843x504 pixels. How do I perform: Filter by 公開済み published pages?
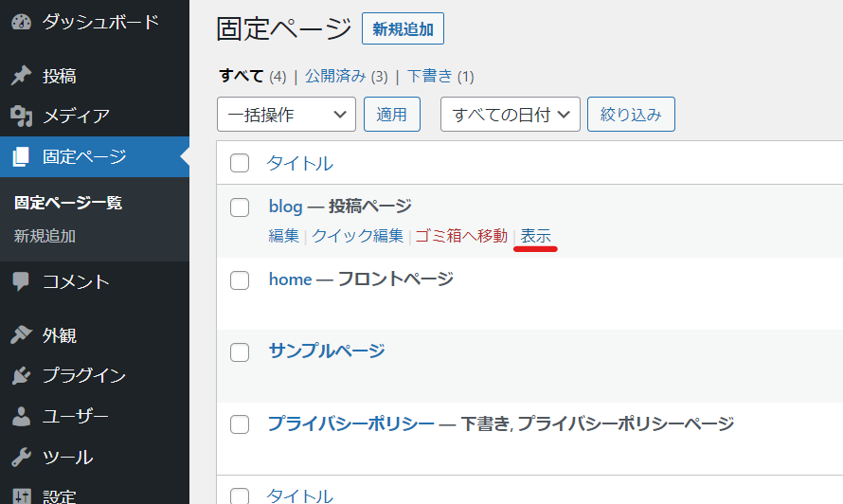click(335, 77)
